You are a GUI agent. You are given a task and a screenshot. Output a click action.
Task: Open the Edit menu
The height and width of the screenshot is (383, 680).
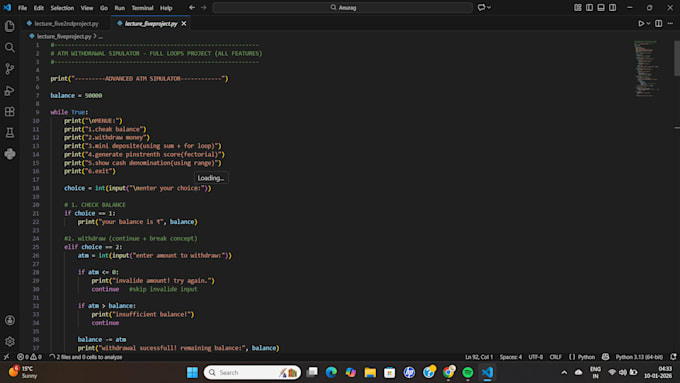[x=39, y=8]
